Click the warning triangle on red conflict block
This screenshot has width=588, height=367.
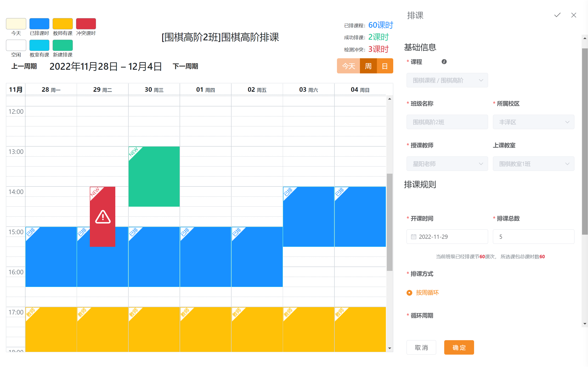click(103, 217)
